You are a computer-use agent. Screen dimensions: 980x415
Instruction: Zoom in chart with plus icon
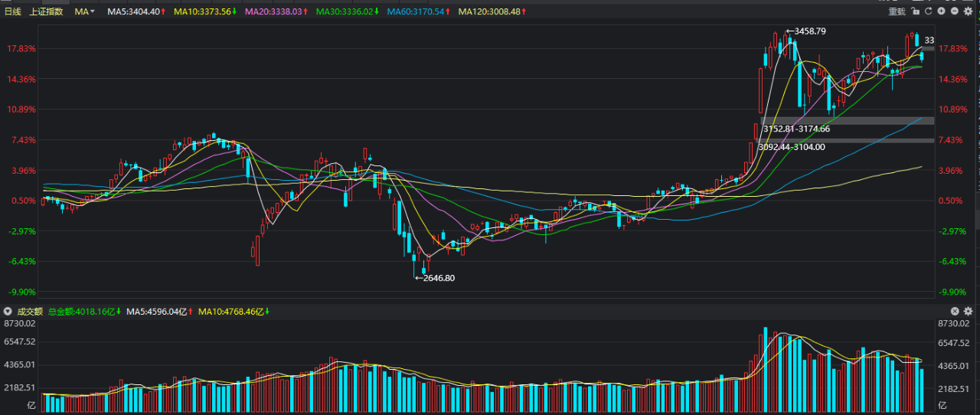(x=941, y=11)
